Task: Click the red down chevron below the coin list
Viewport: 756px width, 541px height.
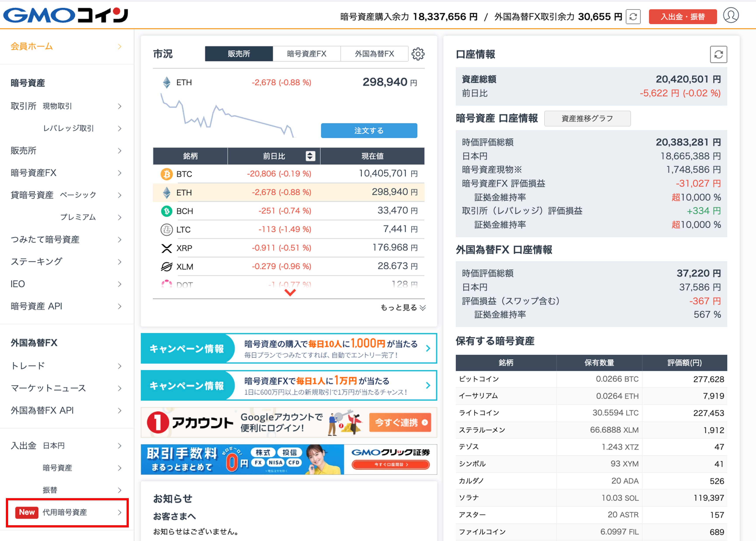Action: (x=290, y=292)
